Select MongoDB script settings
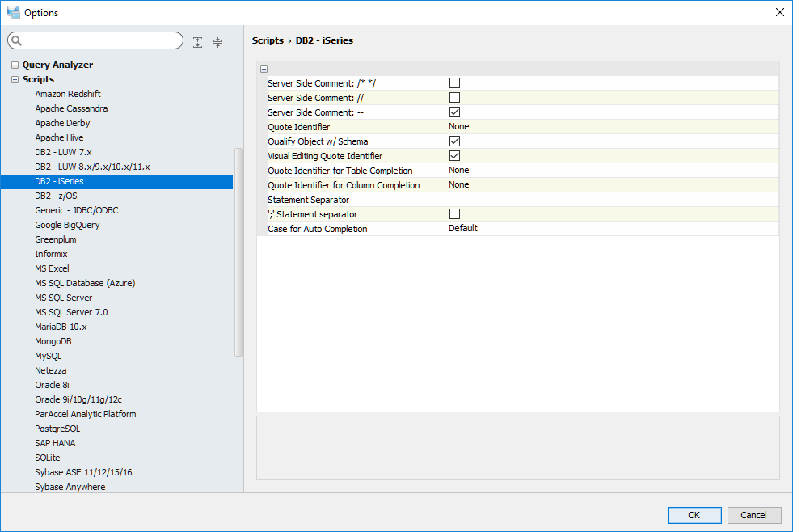The width and height of the screenshot is (793, 532). pyautogui.click(x=53, y=341)
